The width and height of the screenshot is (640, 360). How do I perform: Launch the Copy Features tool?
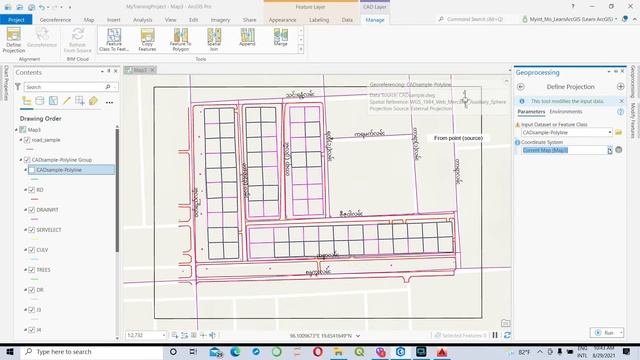click(147, 40)
